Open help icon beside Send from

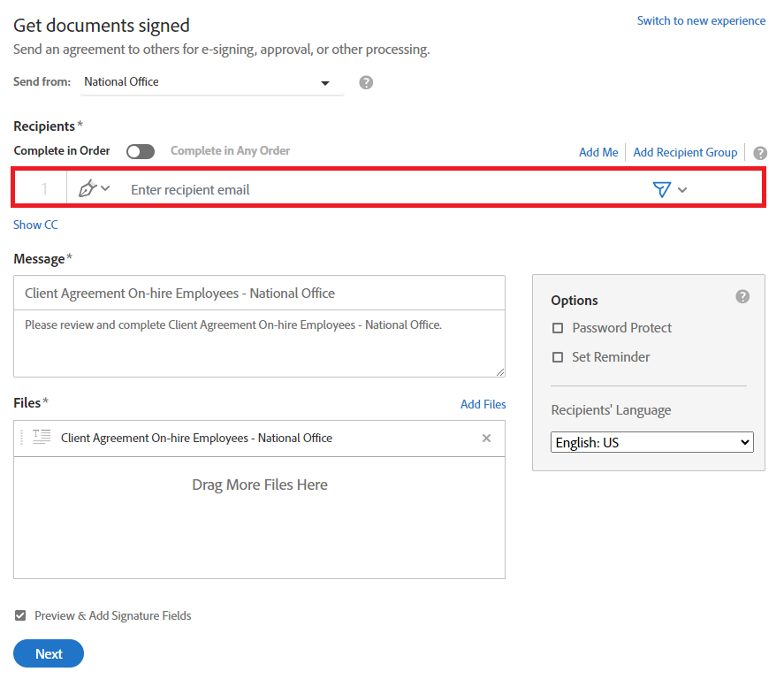click(366, 82)
